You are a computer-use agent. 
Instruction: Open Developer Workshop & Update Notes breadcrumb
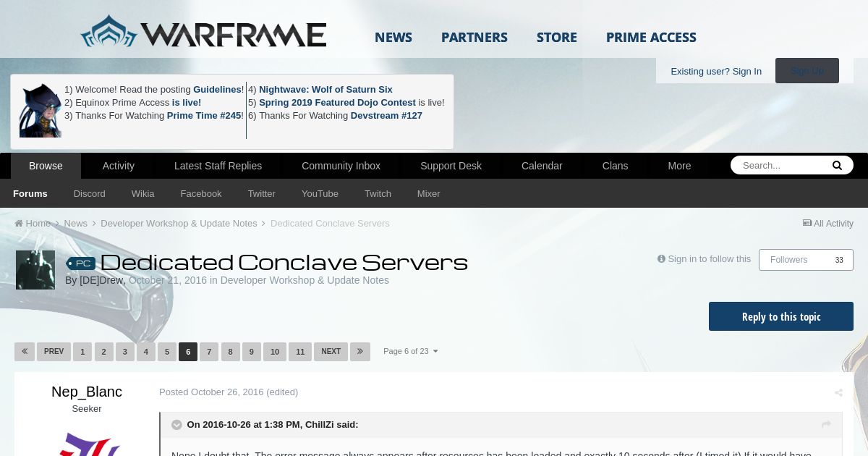pyautogui.click(x=179, y=224)
